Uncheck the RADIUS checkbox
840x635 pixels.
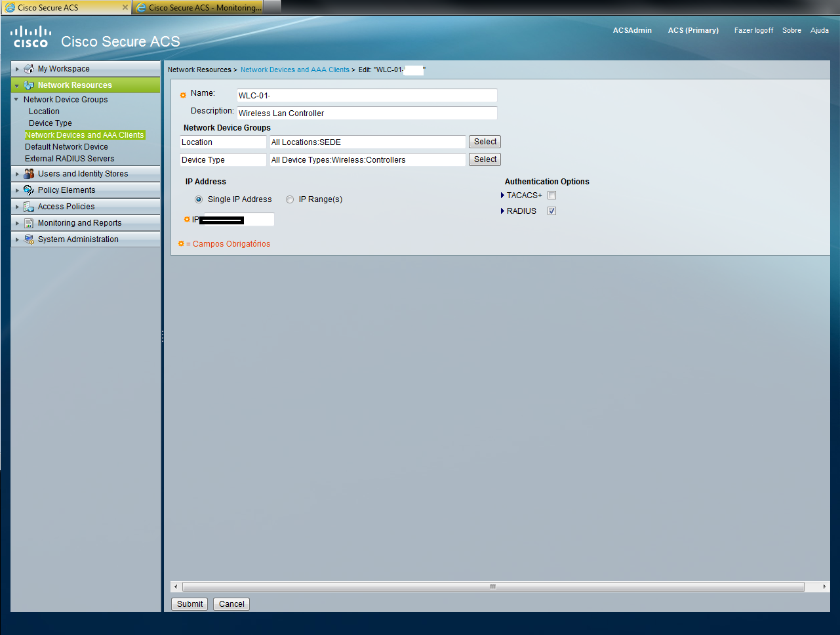(x=551, y=211)
